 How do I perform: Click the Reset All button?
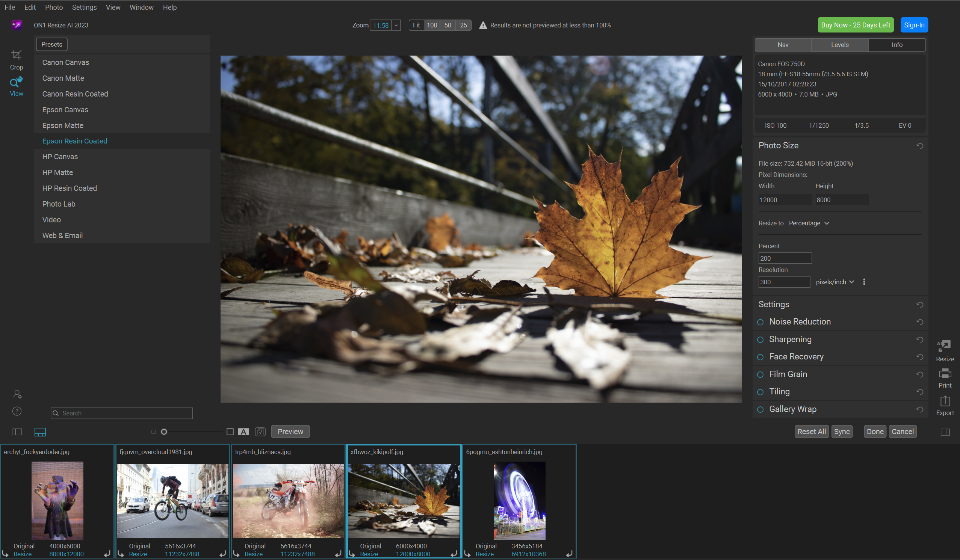pyautogui.click(x=811, y=431)
